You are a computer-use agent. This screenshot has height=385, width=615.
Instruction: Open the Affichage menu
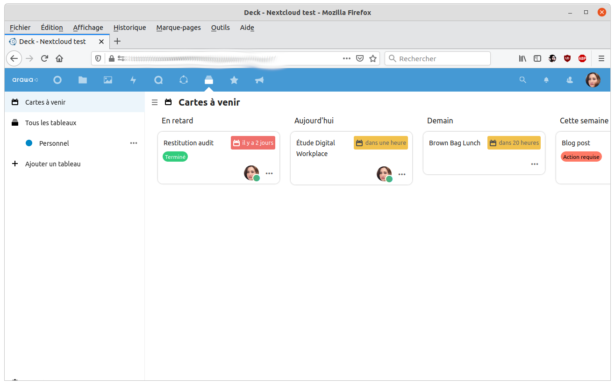pos(88,27)
